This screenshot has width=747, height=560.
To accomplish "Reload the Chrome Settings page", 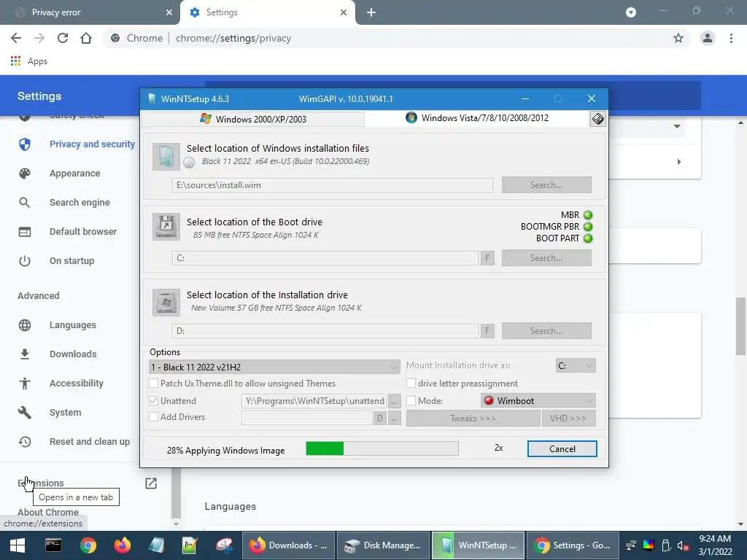I will point(63,38).
